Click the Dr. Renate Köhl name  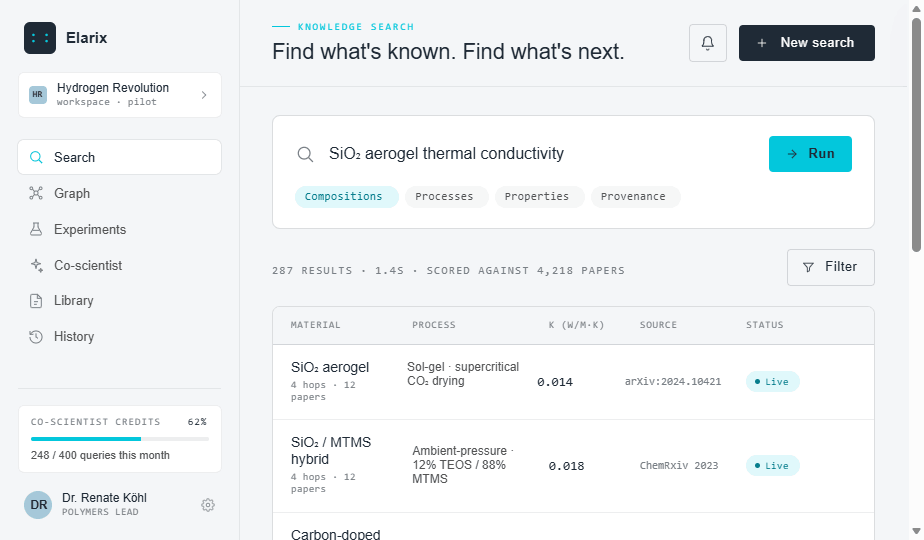[104, 498]
